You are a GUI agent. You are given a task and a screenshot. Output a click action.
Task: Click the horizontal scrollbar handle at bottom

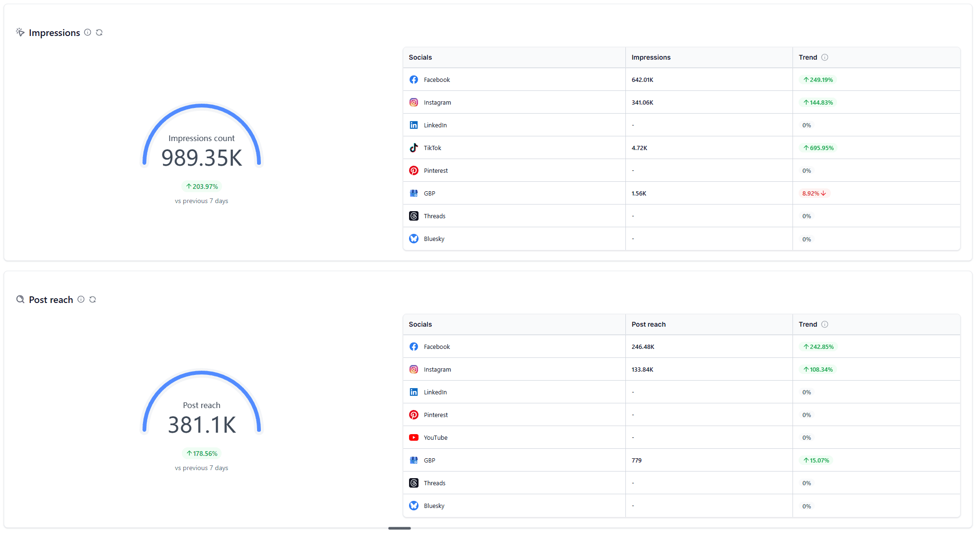[x=400, y=528]
